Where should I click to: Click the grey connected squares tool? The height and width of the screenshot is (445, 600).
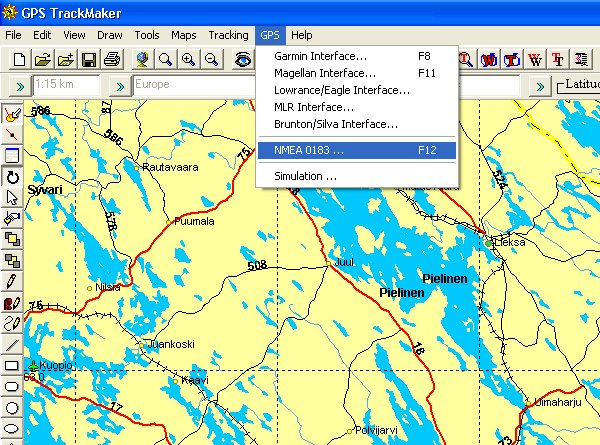click(x=12, y=261)
